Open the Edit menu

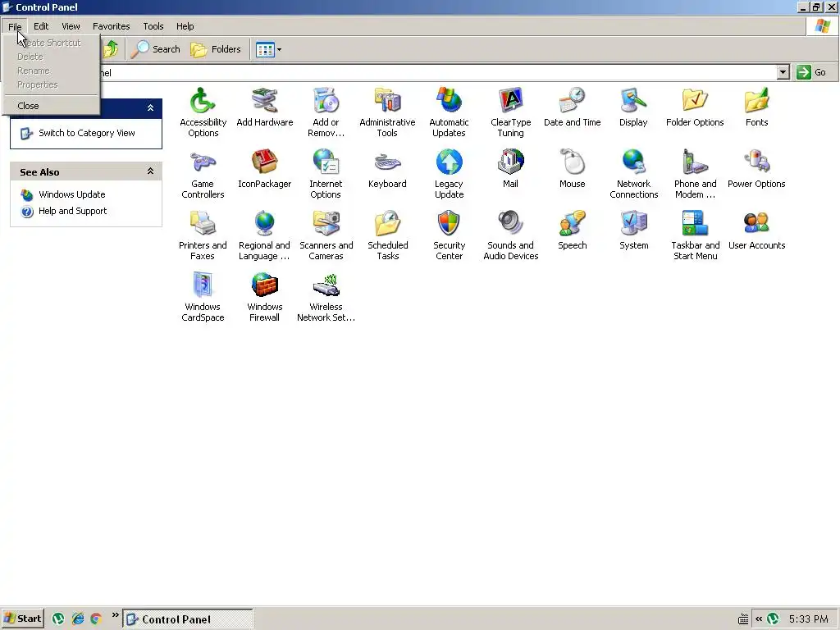point(41,26)
